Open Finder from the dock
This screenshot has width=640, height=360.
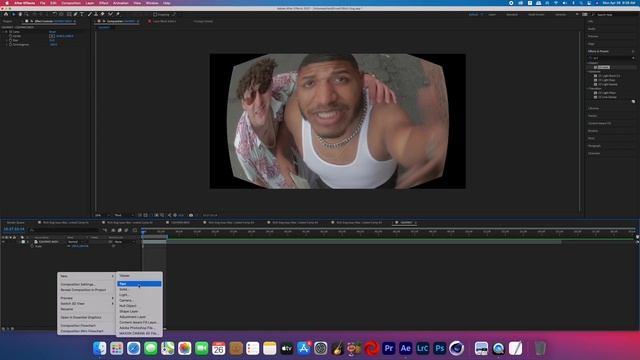[x=100, y=348]
